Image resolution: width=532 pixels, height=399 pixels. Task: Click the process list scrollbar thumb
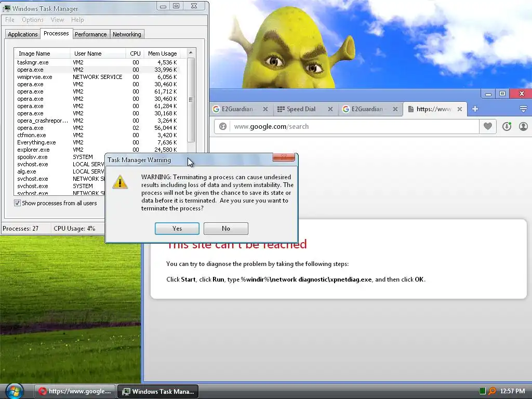pyautogui.click(x=191, y=100)
